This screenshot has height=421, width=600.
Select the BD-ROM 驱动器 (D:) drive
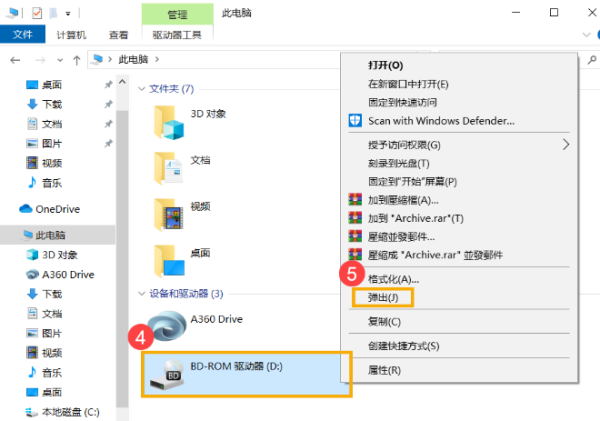246,375
